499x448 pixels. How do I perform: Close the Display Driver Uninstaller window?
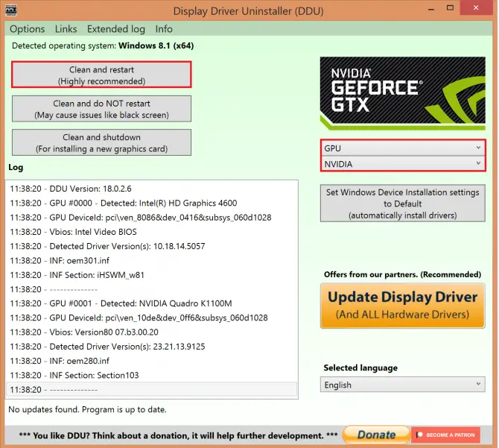[x=476, y=8]
